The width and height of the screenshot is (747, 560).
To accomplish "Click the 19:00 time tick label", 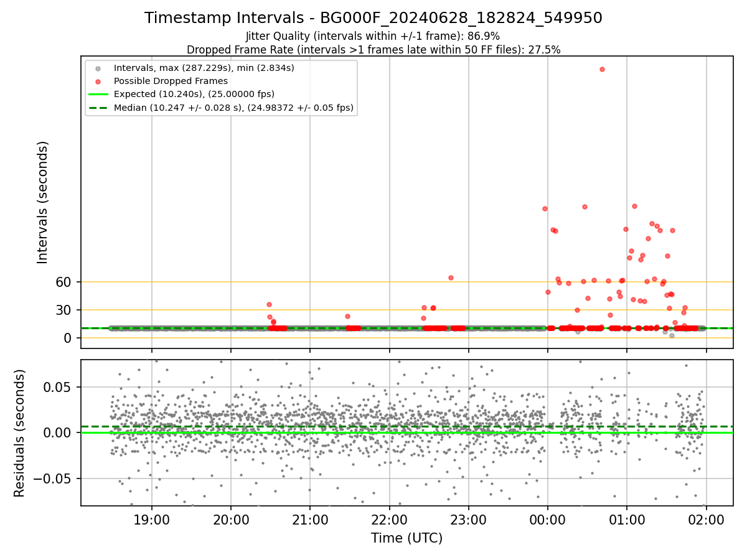I will coord(152,520).
